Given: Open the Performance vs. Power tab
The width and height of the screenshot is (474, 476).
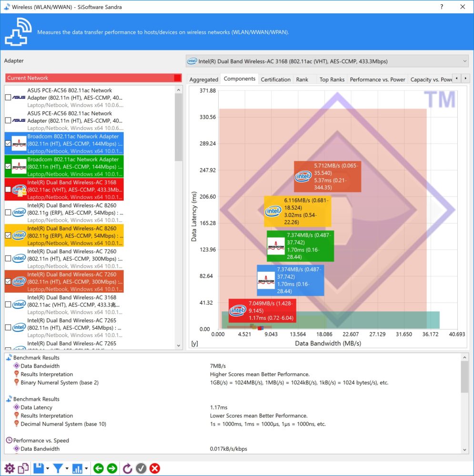Looking at the screenshot, I should coord(377,79).
